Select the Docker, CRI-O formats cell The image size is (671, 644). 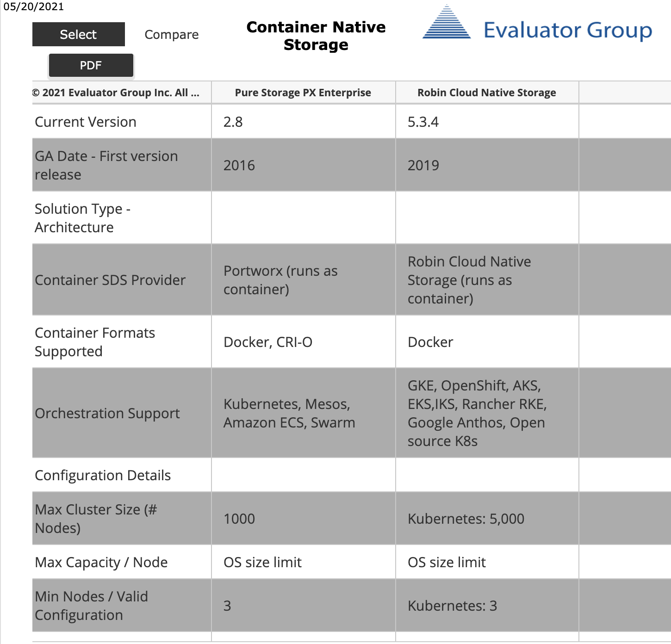pyautogui.click(x=268, y=342)
